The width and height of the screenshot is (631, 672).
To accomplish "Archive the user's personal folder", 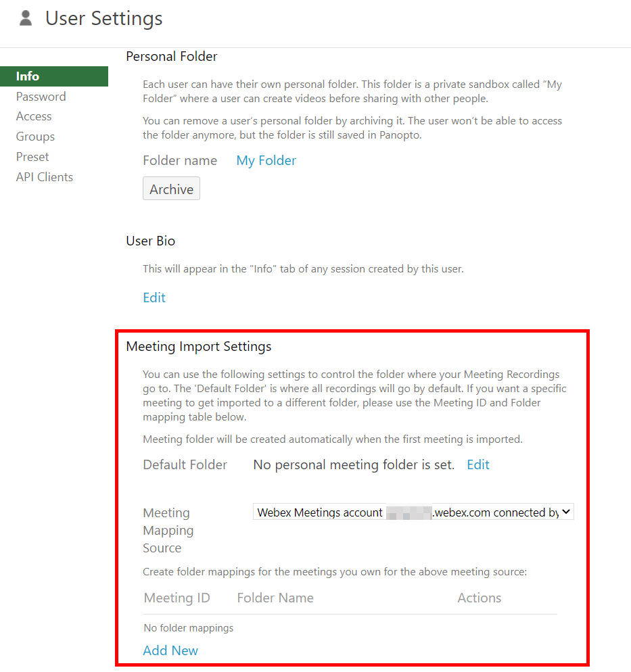I will 171,189.
